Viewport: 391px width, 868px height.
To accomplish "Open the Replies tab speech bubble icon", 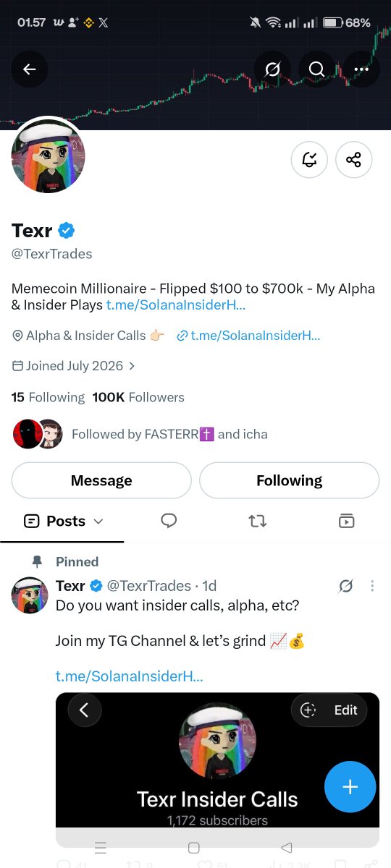I will [169, 521].
